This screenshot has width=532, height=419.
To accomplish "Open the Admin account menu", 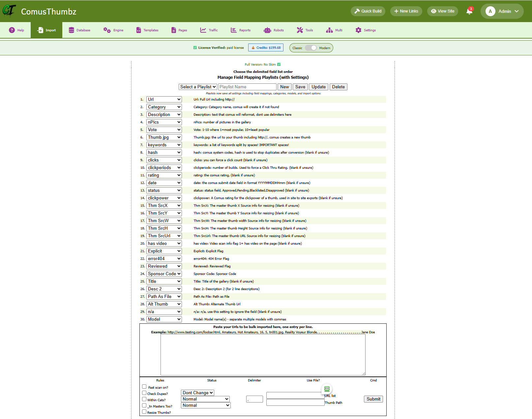I will pyautogui.click(x=502, y=11).
